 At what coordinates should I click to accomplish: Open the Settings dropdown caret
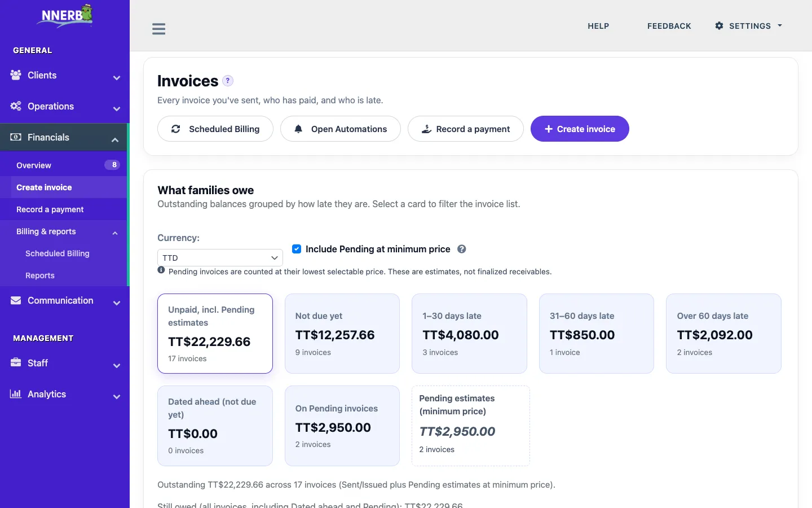tap(780, 26)
